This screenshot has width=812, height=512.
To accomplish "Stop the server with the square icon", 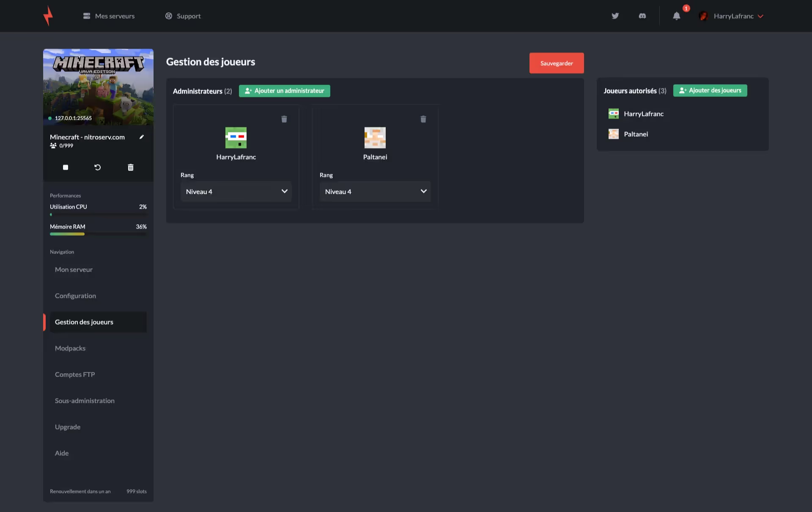I will tap(66, 167).
